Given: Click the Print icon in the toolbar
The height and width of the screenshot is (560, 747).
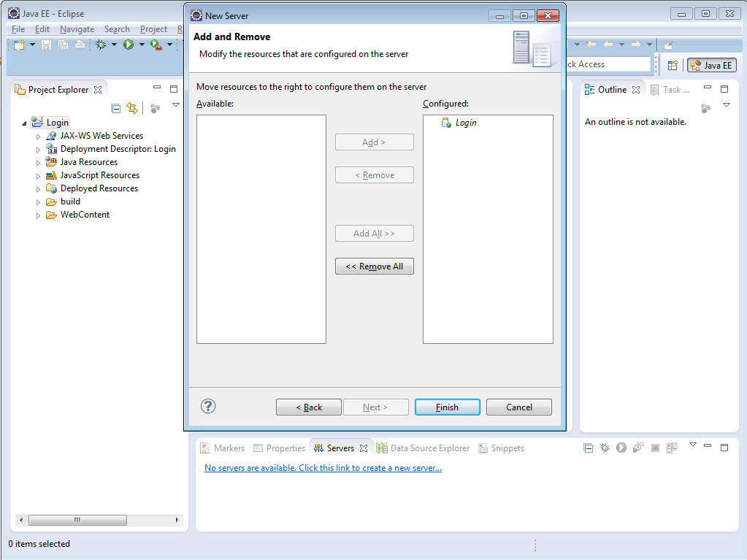Looking at the screenshot, I should 79,44.
